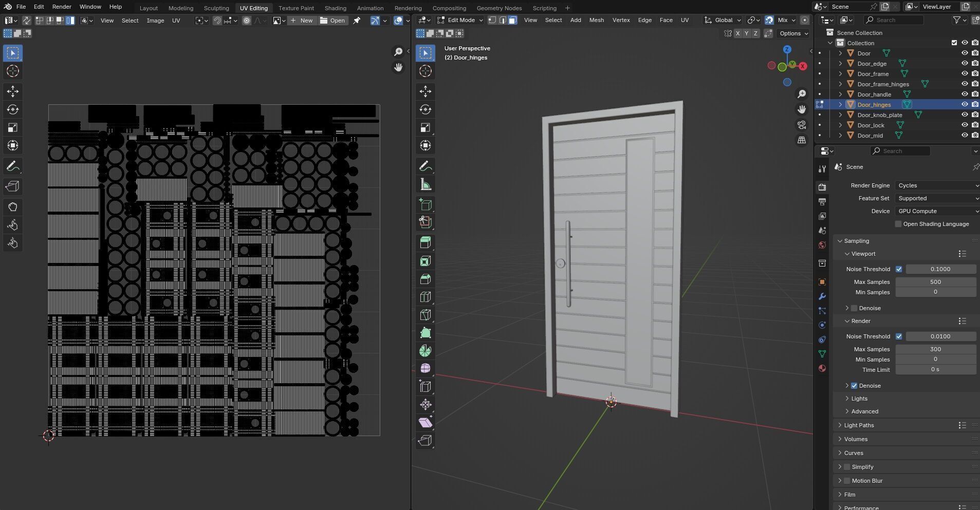This screenshot has height=510, width=980.
Task: Switch to Texture Paint workspace tab
Action: [296, 8]
